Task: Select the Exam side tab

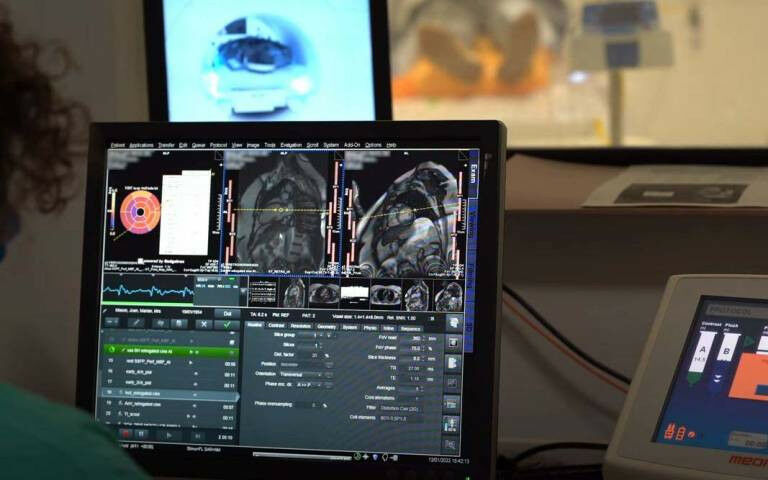Action: click(x=472, y=170)
